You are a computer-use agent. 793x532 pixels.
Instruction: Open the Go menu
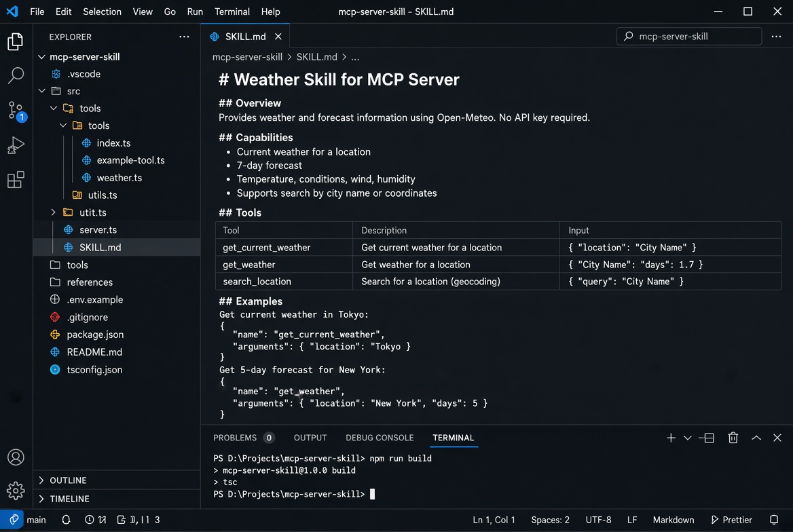[x=170, y=12]
